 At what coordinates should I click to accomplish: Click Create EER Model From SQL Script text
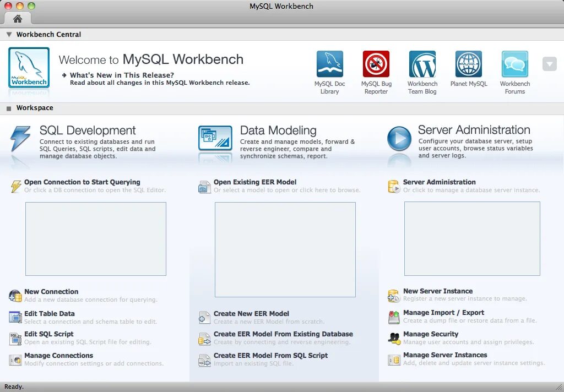pyautogui.click(x=270, y=356)
